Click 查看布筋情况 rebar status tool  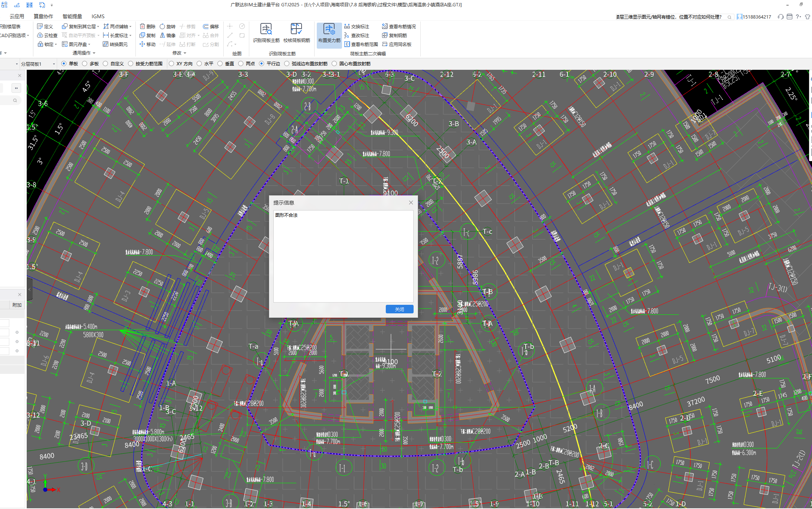coord(399,26)
